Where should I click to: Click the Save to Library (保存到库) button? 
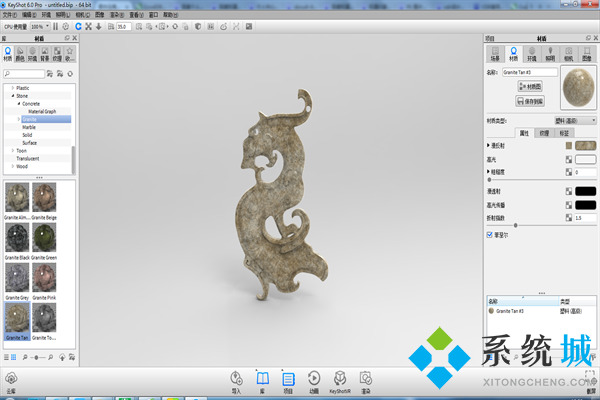coord(530,101)
